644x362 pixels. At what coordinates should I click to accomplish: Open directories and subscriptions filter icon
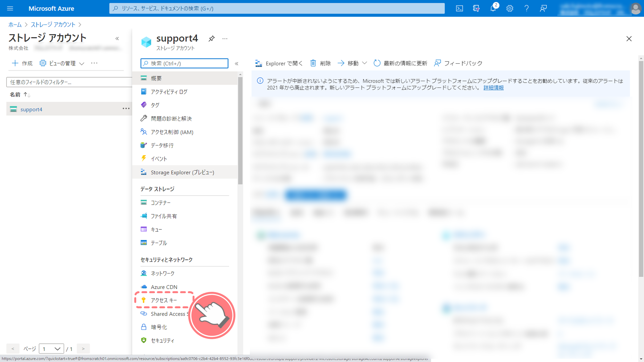click(x=476, y=8)
